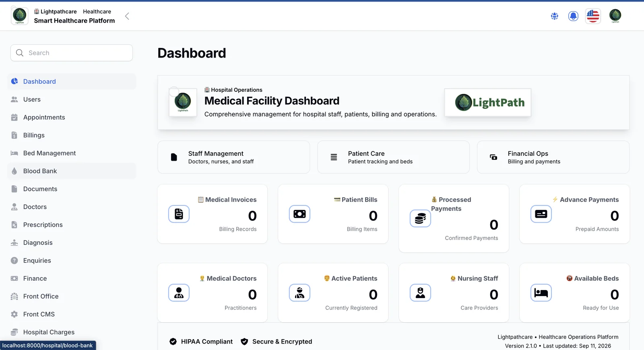Click the Enquiries question mark icon

click(14, 261)
